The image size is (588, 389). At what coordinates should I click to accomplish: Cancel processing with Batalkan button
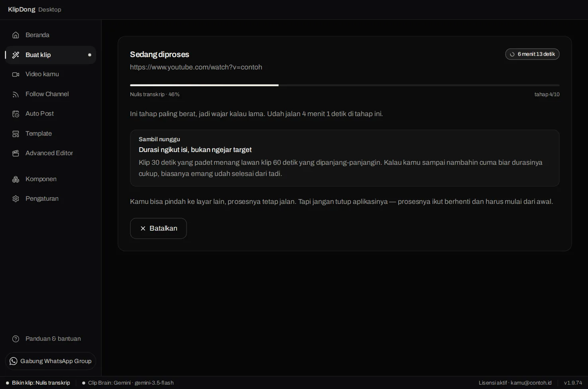click(x=158, y=228)
